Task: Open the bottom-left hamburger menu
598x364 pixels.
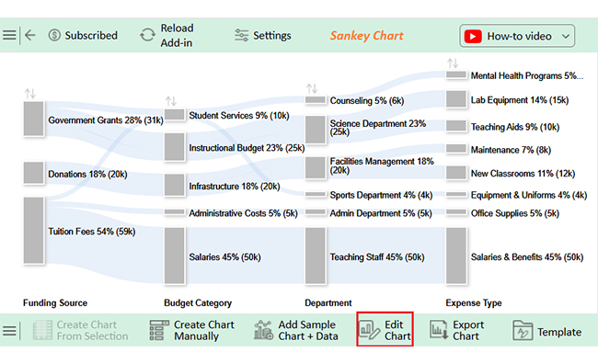Action: (x=9, y=331)
